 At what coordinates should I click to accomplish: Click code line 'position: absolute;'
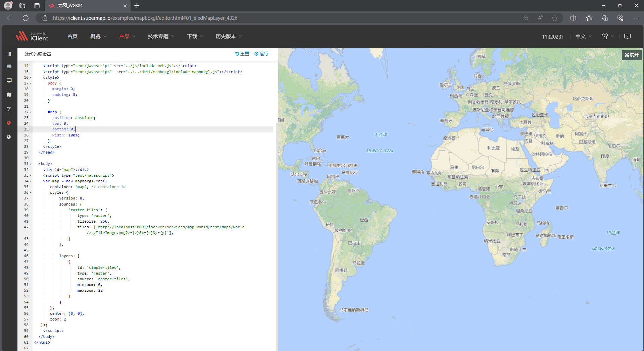coord(74,118)
